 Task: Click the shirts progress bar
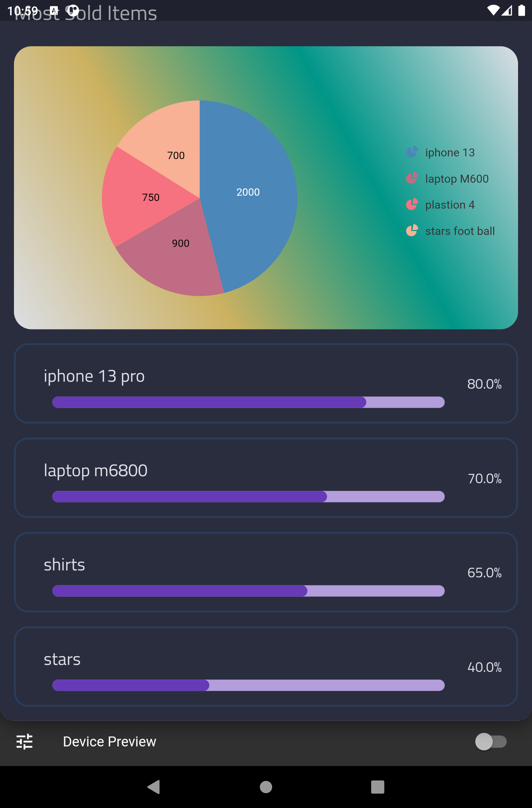[248, 591]
